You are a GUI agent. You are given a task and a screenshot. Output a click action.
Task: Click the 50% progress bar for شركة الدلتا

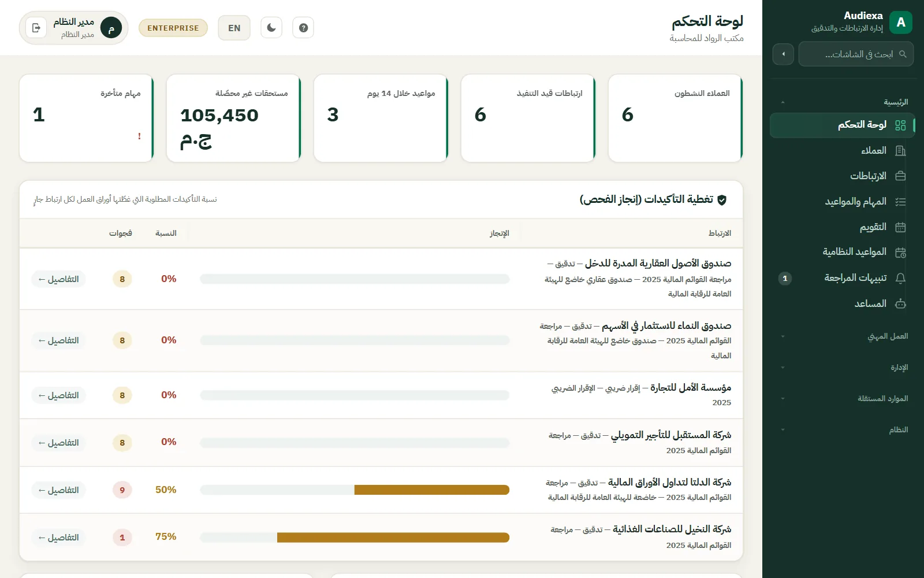coord(355,490)
